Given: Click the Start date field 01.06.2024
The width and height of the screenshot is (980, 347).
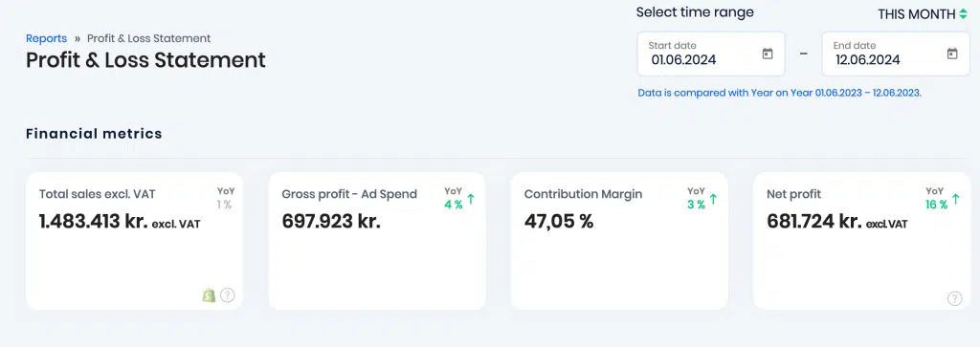Looking at the screenshot, I should click(711, 54).
